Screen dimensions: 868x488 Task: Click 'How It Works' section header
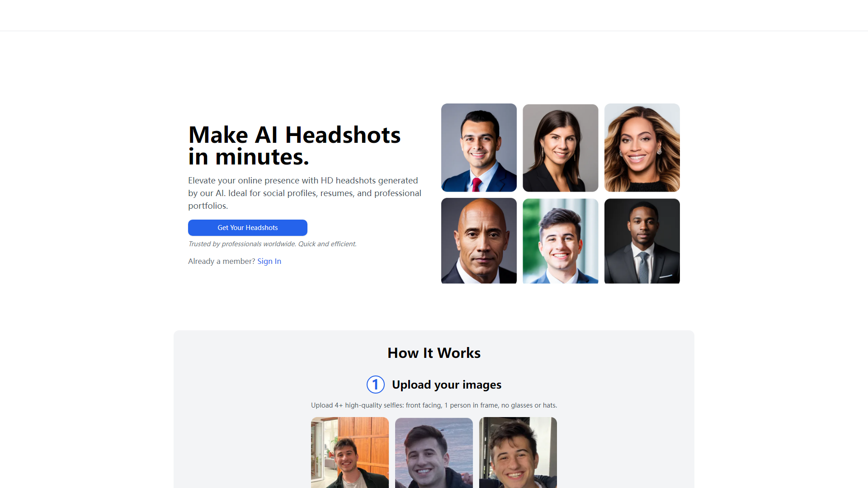(x=434, y=352)
